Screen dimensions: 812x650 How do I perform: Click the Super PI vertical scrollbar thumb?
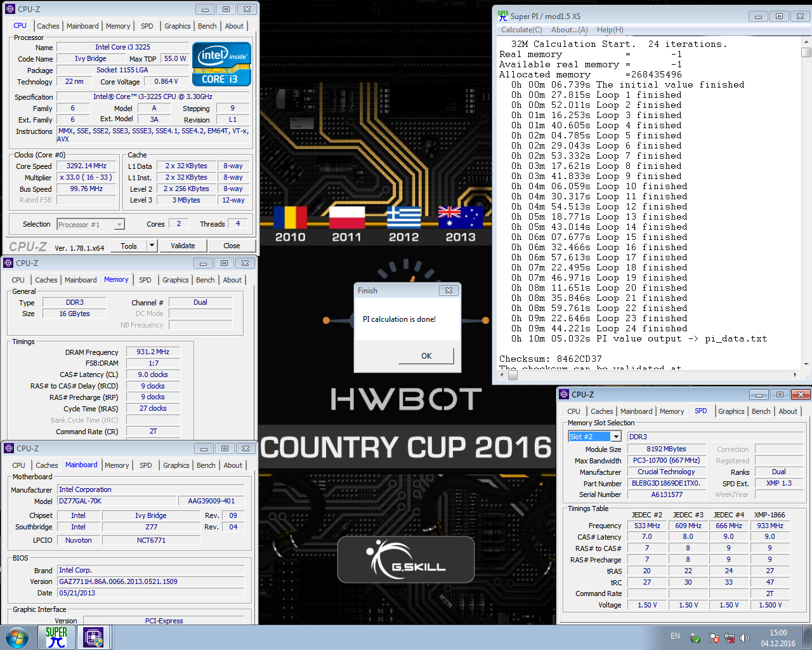click(806, 52)
